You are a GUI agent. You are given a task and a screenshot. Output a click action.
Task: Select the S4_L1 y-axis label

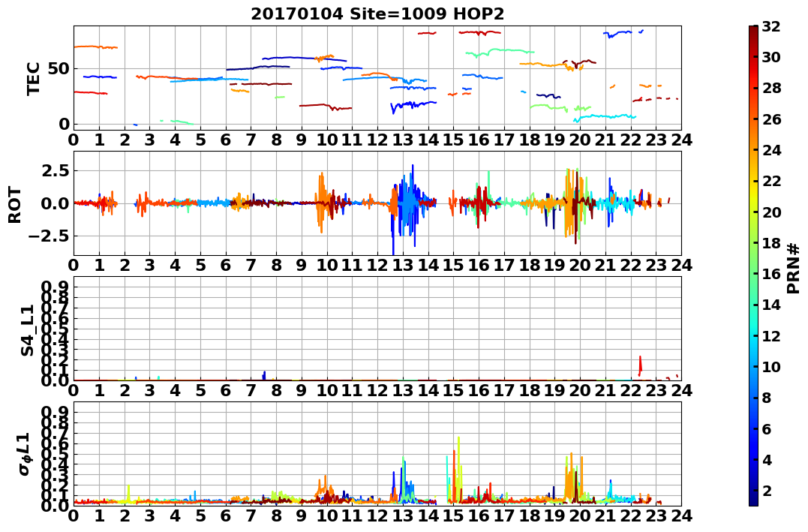pos(27,330)
